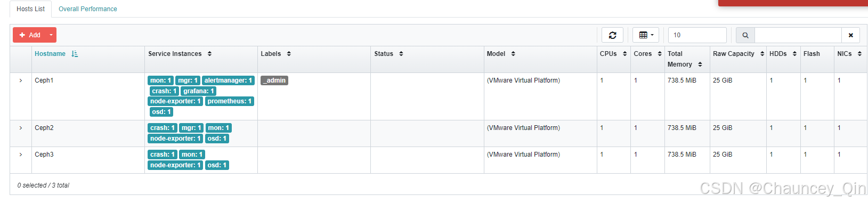This screenshot has height=203, width=868.
Task: Sort the Labels column
Action: pyautogui.click(x=289, y=54)
